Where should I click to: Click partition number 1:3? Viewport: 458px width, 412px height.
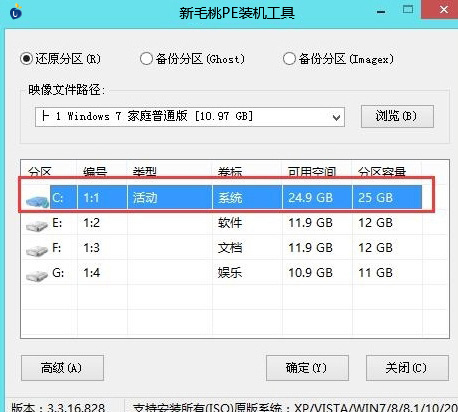pyautogui.click(x=91, y=248)
